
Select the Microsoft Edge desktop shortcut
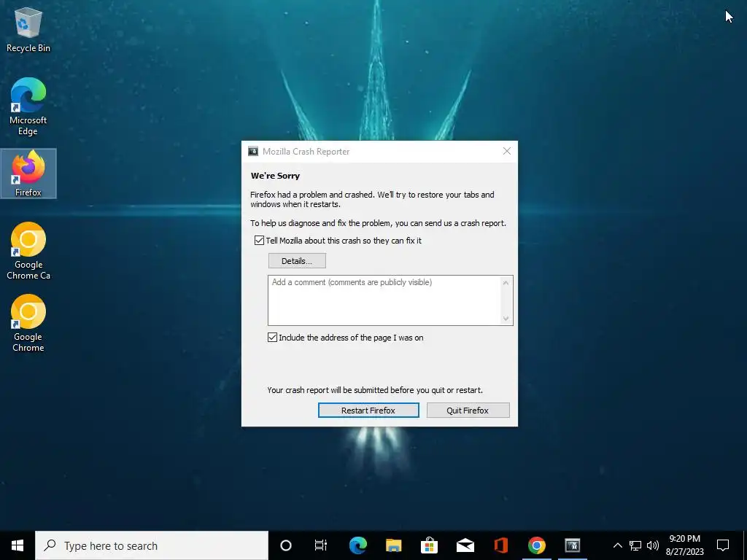point(28,106)
